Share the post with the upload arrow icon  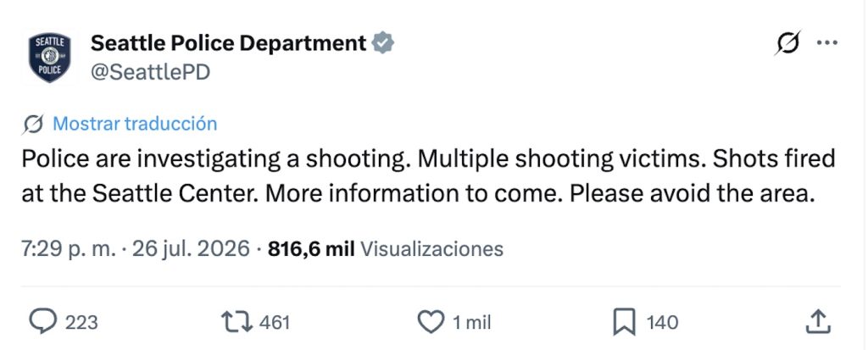[x=818, y=322]
